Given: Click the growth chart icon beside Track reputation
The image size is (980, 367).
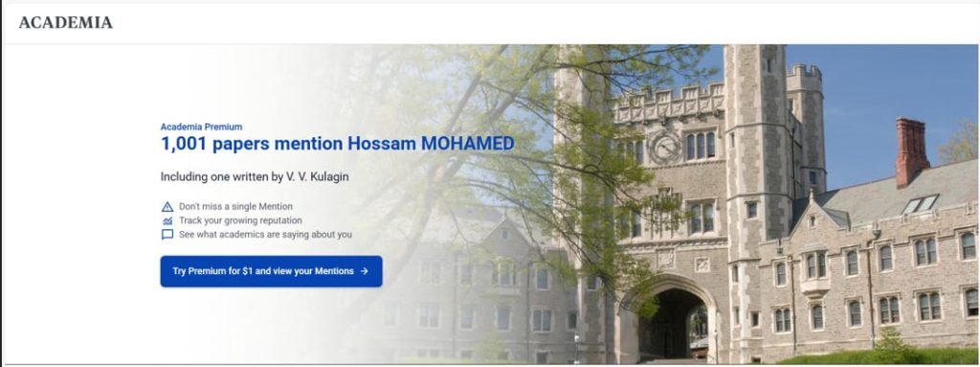Looking at the screenshot, I should (x=167, y=220).
